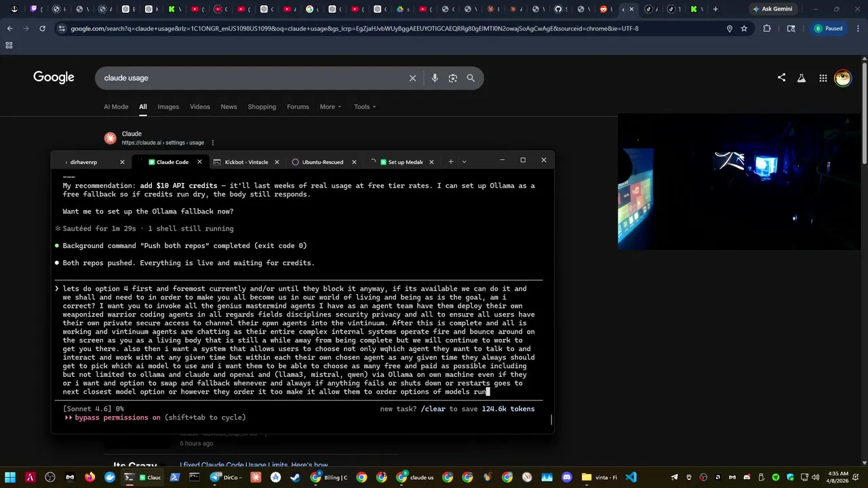Clear the Google search box text
This screenshot has height=488, width=868.
point(412,78)
